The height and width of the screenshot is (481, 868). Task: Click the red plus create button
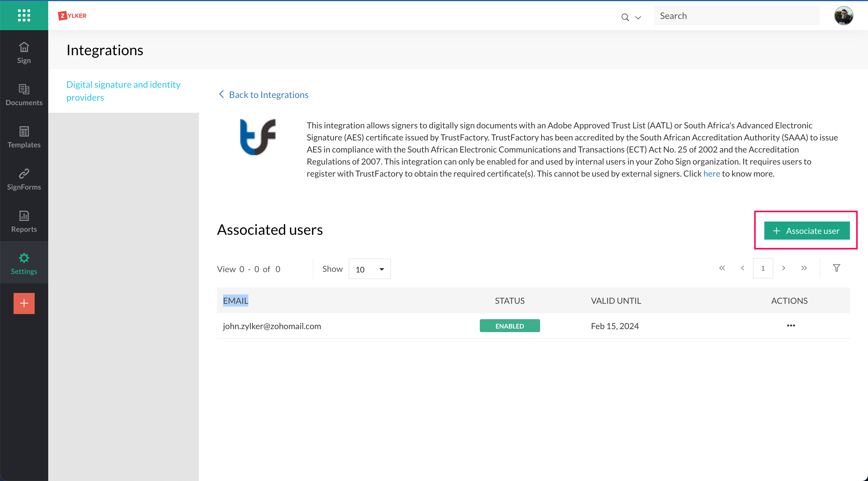[24, 303]
